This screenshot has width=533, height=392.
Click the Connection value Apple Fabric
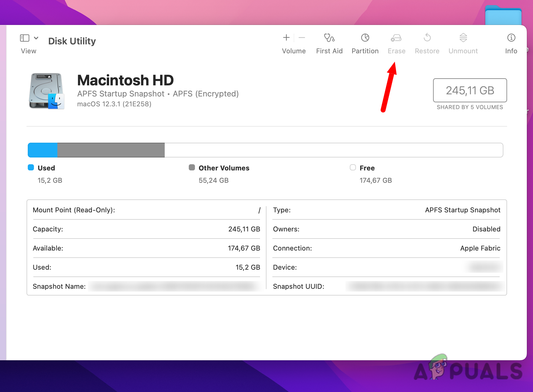point(480,248)
